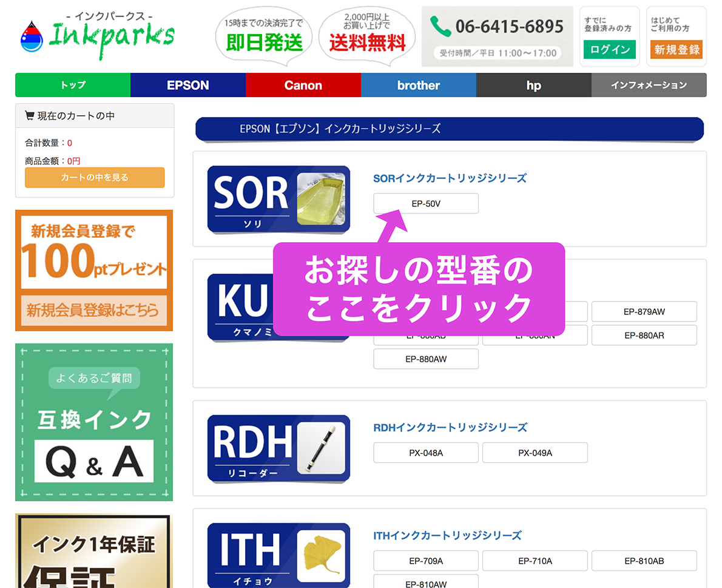Open the RDH recorder series banner
722x588 pixels.
pos(278,449)
